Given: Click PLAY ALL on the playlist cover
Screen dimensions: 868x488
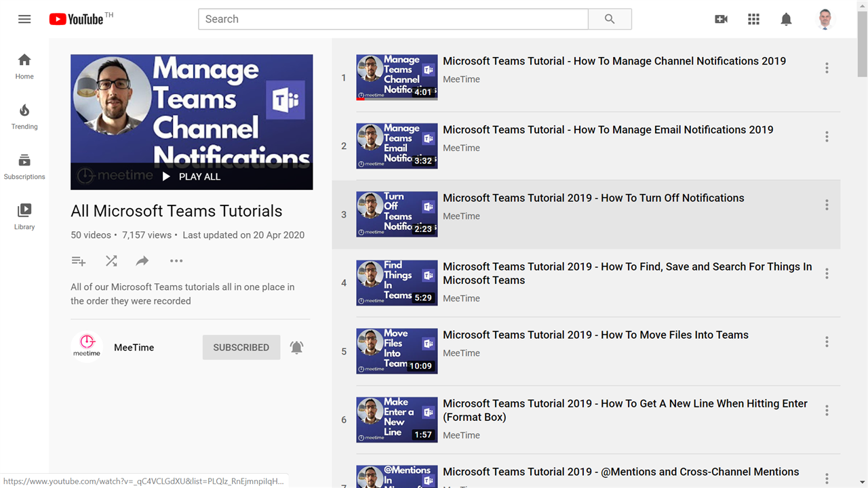Looking at the screenshot, I should 191,176.
